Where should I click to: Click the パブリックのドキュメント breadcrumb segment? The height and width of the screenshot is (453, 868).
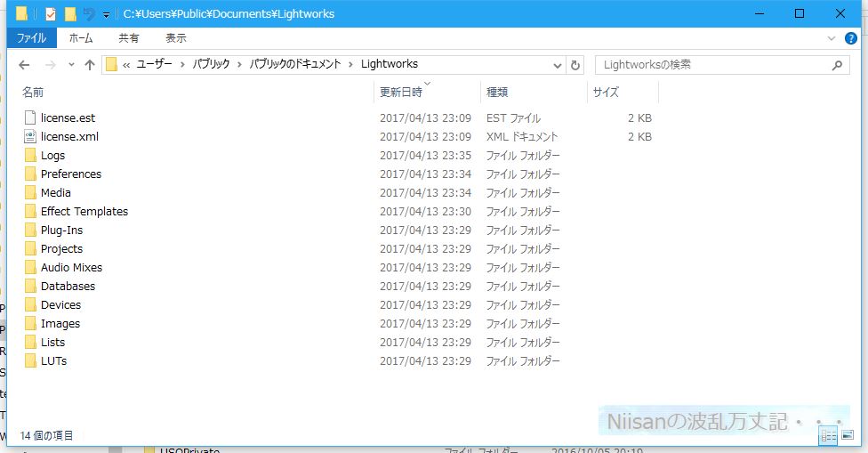pos(295,64)
